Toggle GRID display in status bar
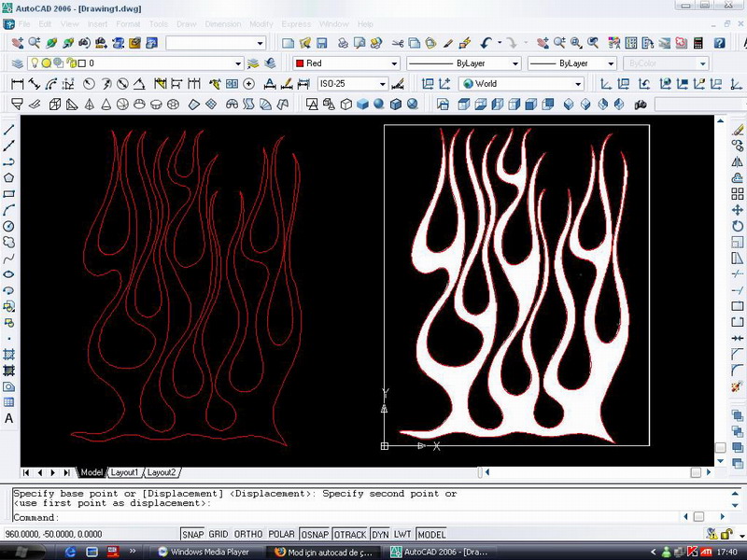 [218, 534]
